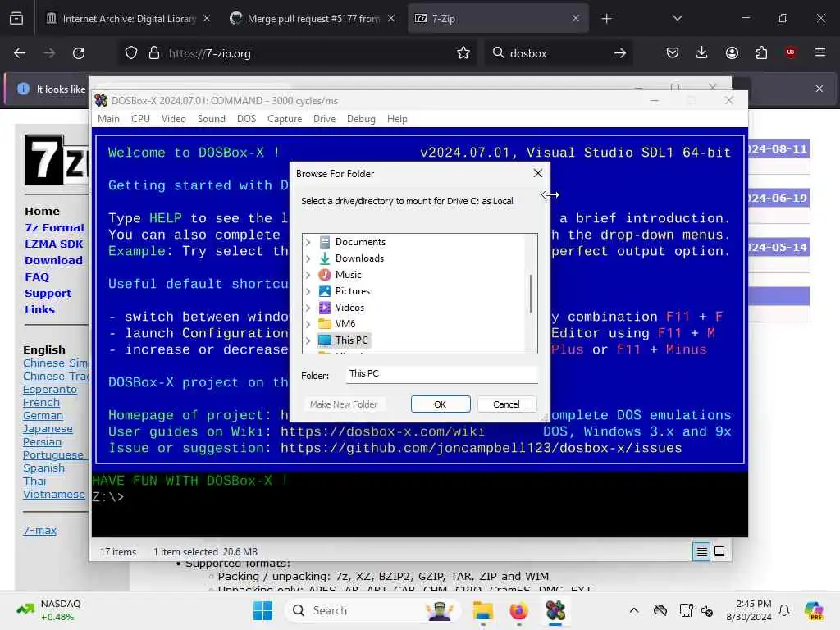
Task: Open DOSBox-X Debug menu
Action: [x=361, y=119]
